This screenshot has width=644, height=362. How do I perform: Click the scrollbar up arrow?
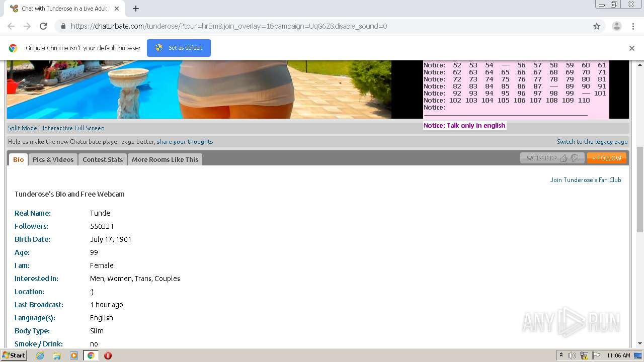click(640, 64)
